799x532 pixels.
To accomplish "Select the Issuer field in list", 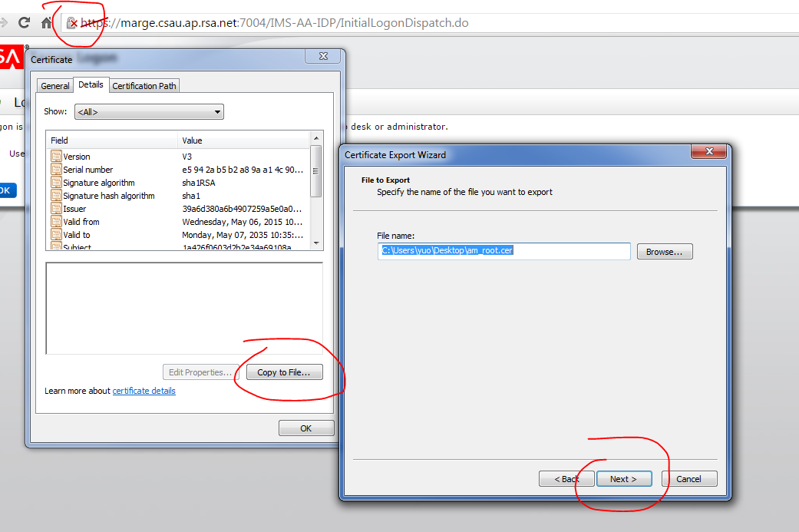I will [x=74, y=209].
